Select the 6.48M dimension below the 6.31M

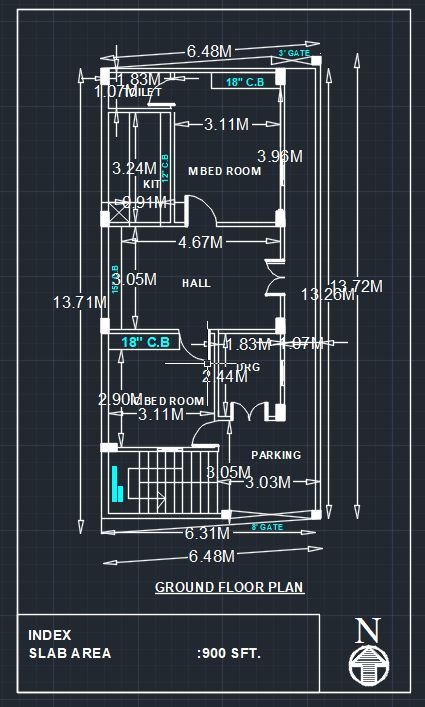[212, 556]
